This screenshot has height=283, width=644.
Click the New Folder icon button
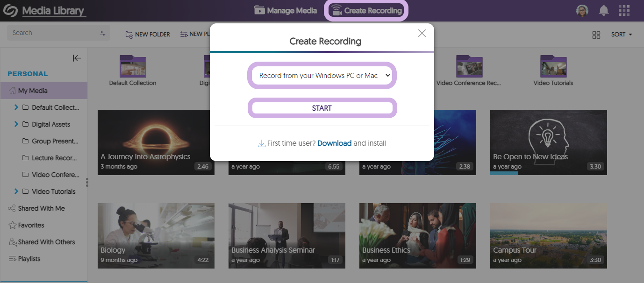pos(129,34)
